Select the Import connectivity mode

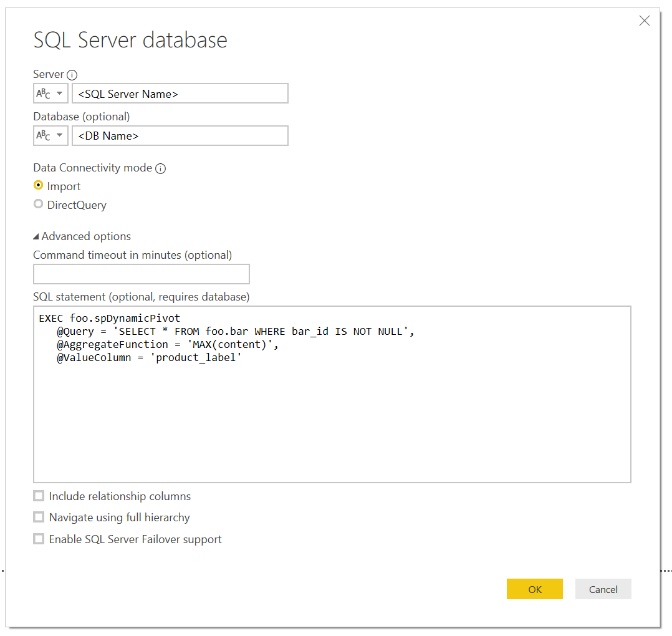pyautogui.click(x=38, y=185)
